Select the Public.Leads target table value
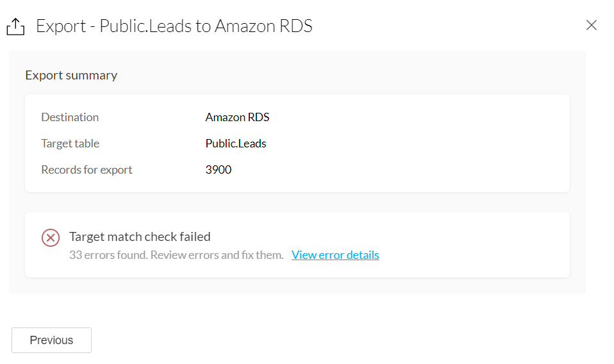The height and width of the screenshot is (364, 614). [236, 144]
